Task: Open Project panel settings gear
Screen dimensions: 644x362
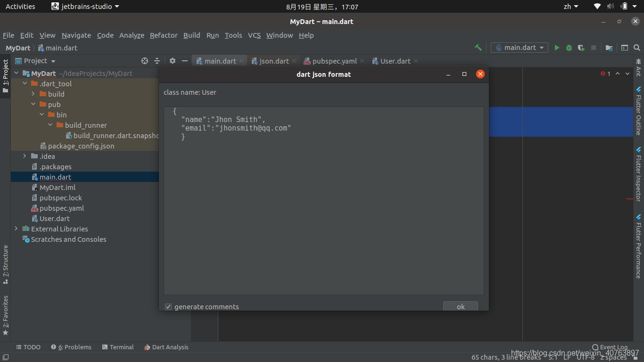Action: (173, 61)
